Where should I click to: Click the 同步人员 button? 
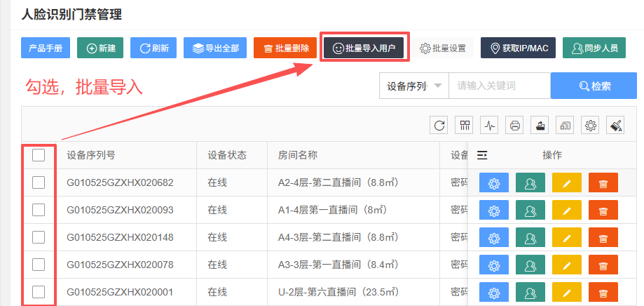click(594, 48)
